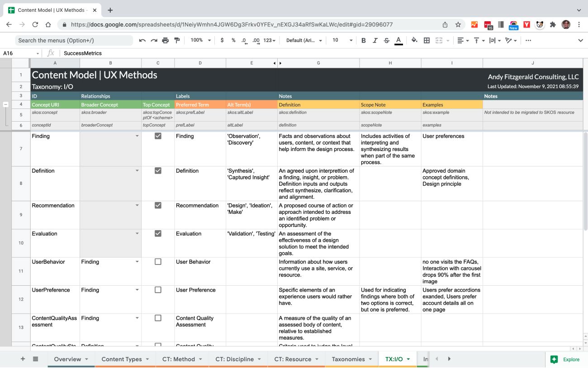
Task: Switch to the CT: Resource sheet tab
Action: [x=296, y=359]
